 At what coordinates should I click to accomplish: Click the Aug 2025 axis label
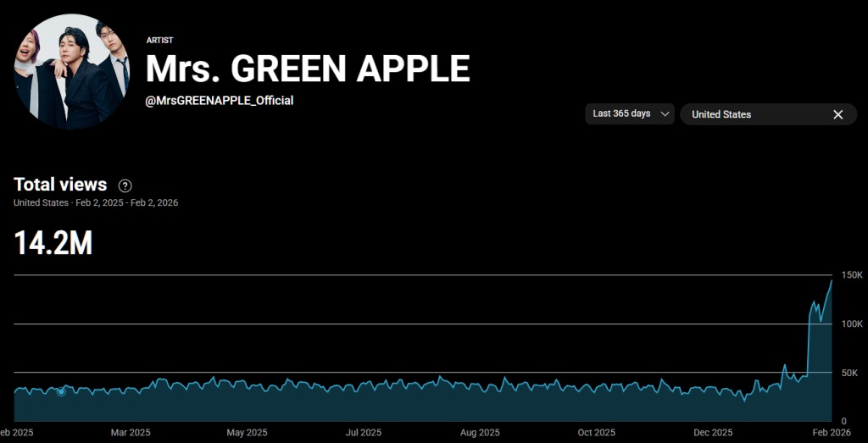tap(480, 433)
